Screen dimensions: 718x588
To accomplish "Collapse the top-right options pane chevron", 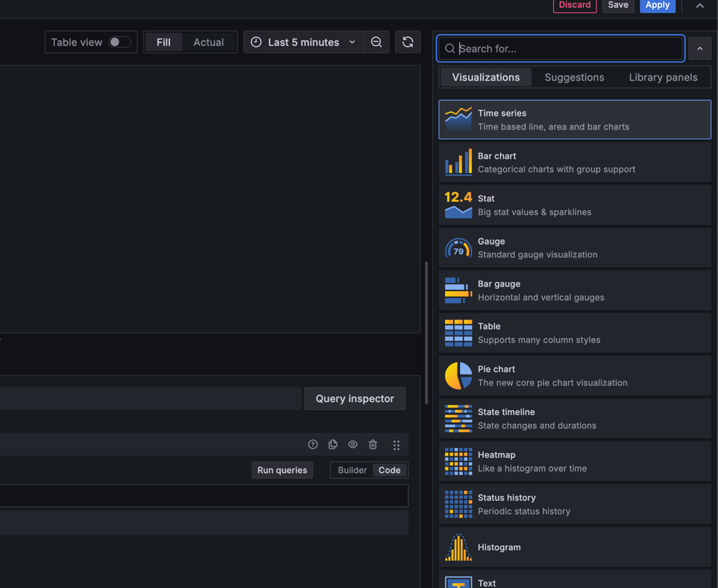I will (699, 6).
